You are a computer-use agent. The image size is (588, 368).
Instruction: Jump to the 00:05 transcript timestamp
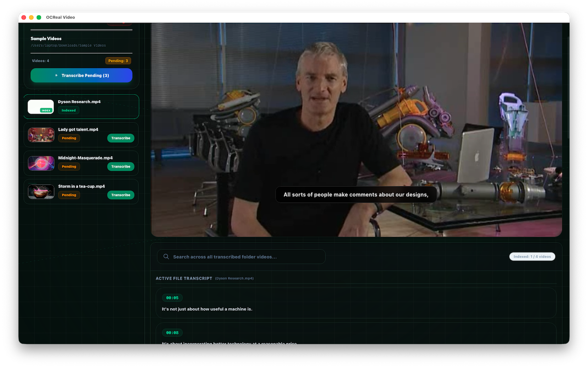172,298
